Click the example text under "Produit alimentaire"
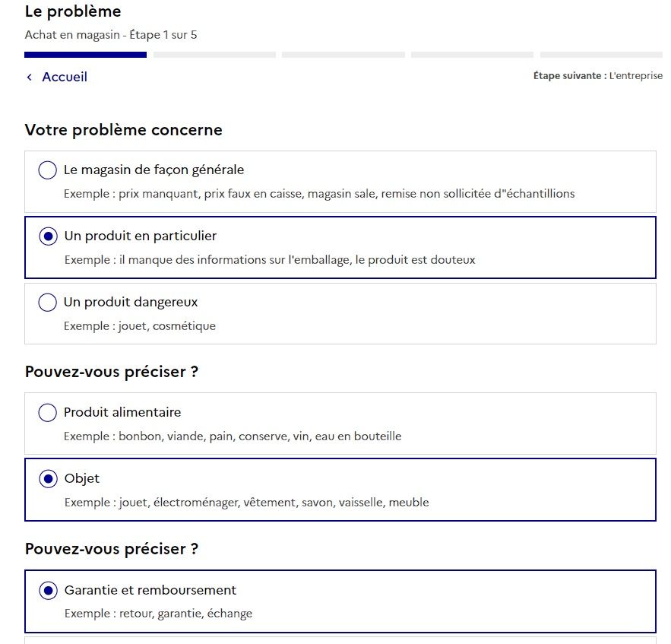The width and height of the screenshot is (671, 644). click(x=231, y=436)
